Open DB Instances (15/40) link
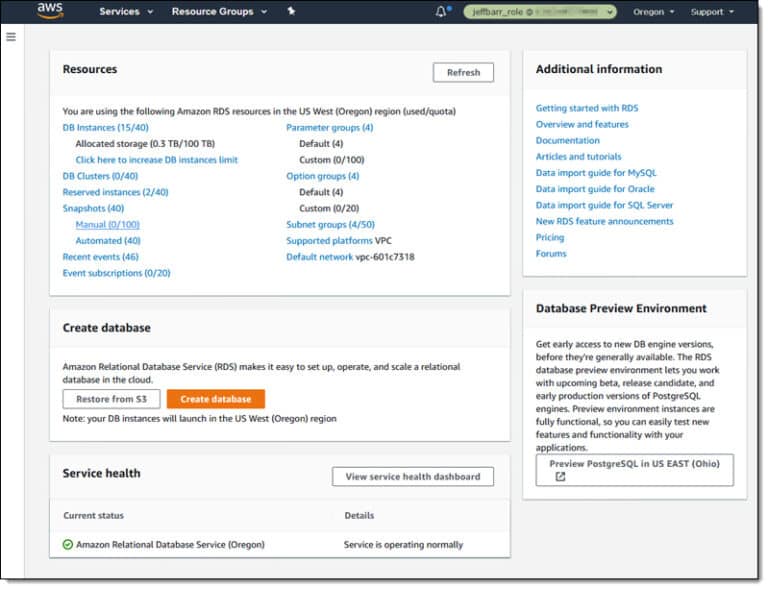Screen dimensions: 768x589 coord(105,127)
